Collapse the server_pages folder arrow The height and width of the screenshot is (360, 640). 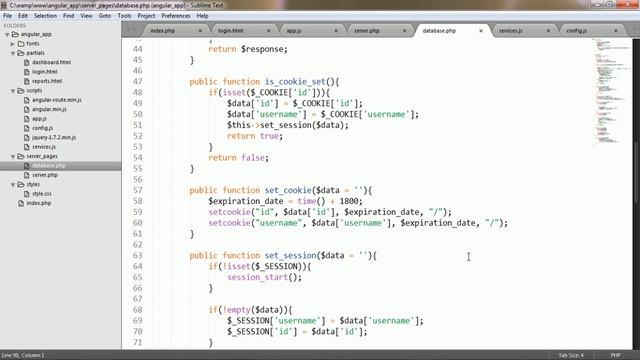[13, 157]
